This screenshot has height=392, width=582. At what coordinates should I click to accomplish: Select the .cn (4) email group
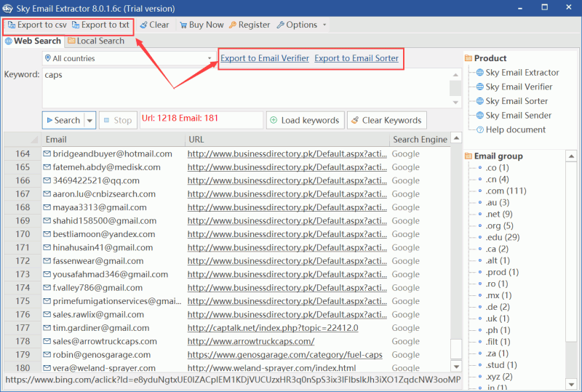[497, 180]
